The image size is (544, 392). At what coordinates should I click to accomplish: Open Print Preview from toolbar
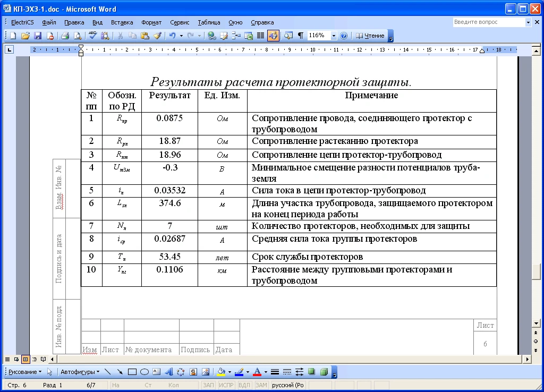pos(78,36)
